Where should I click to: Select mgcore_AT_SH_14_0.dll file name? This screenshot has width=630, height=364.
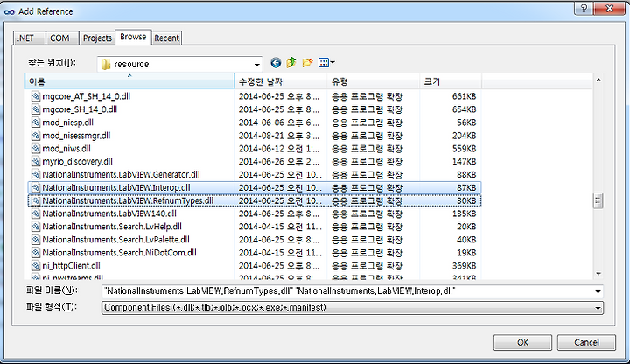click(86, 96)
